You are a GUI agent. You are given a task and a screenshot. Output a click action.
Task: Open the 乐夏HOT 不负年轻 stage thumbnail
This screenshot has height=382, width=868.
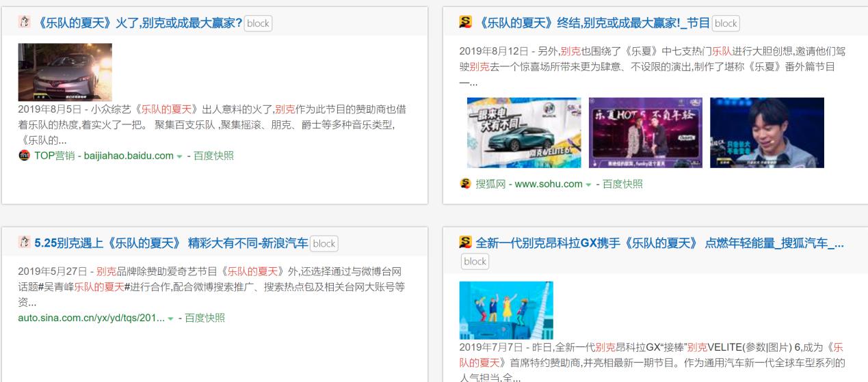click(645, 133)
